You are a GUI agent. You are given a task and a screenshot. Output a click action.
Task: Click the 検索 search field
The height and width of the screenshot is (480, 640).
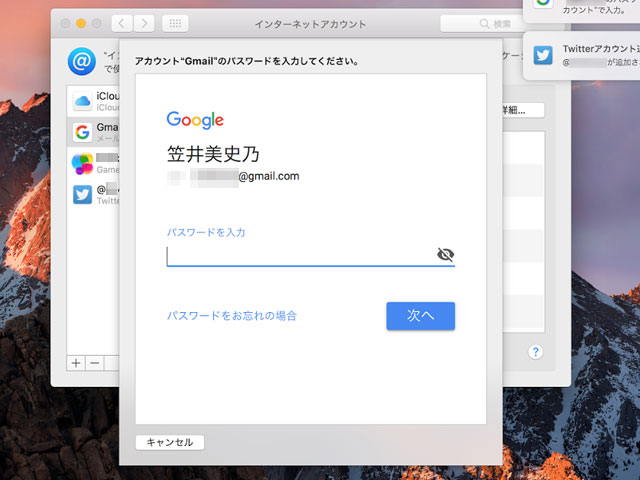[x=482, y=24]
